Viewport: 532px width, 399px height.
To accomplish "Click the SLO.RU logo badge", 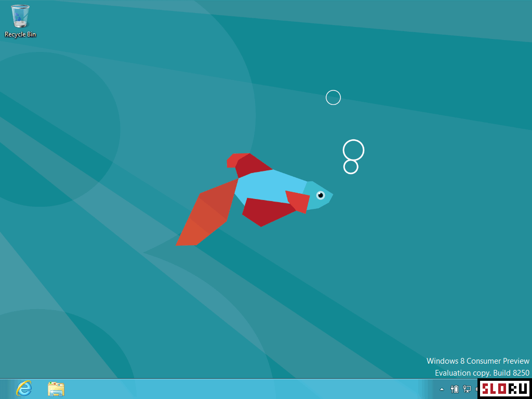I will 504,389.
